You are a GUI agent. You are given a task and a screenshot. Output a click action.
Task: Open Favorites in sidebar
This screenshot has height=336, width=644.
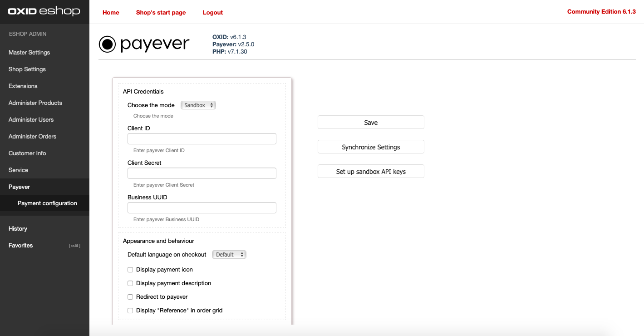tap(20, 246)
